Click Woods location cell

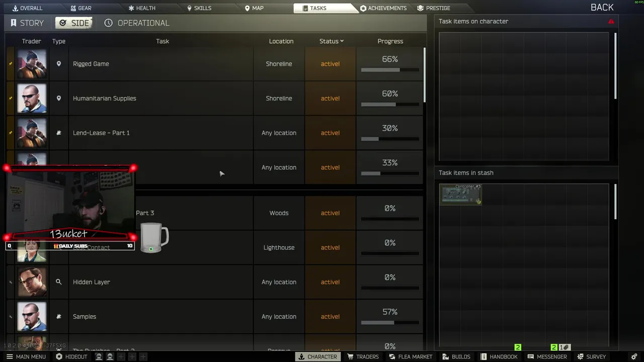click(x=279, y=213)
